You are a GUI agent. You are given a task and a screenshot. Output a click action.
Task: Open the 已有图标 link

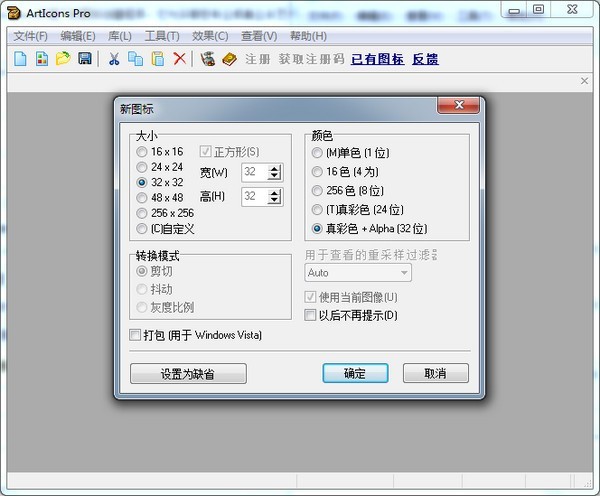click(x=377, y=59)
